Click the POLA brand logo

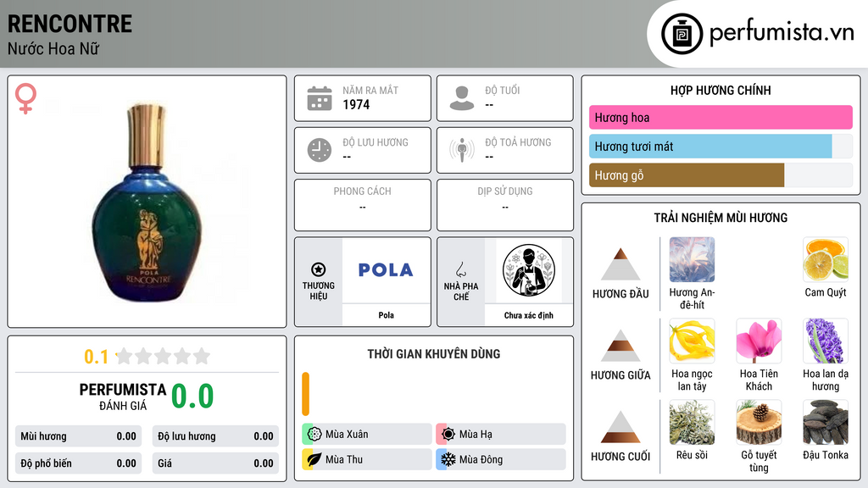point(386,270)
